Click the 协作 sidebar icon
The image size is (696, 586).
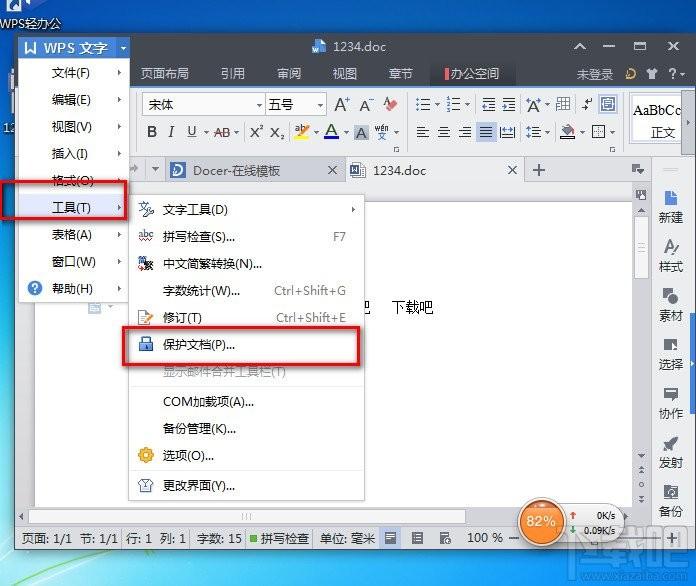670,401
